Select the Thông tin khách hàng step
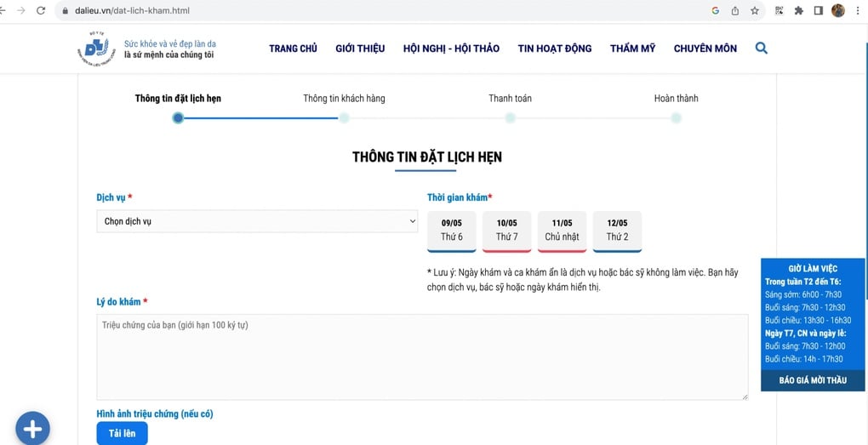The image size is (868, 445). (x=344, y=99)
